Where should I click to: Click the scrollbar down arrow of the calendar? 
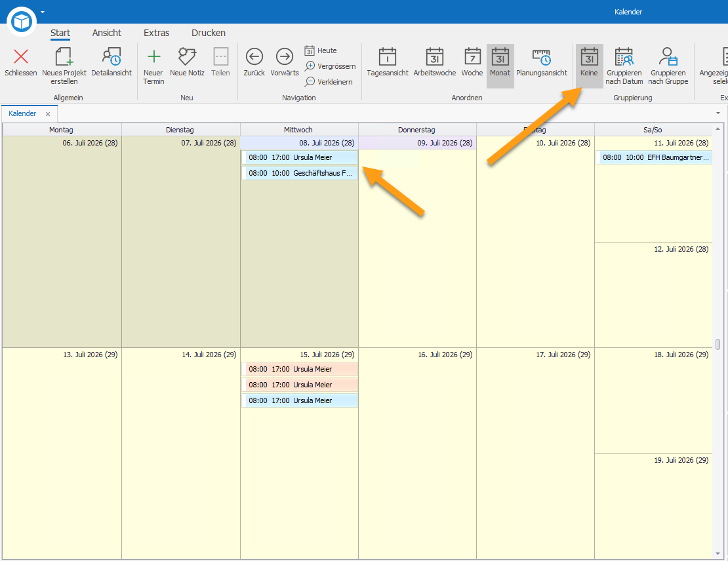point(718,554)
